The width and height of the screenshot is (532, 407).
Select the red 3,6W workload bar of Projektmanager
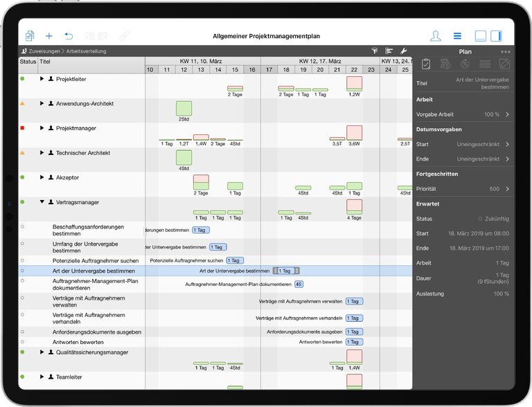[354, 133]
